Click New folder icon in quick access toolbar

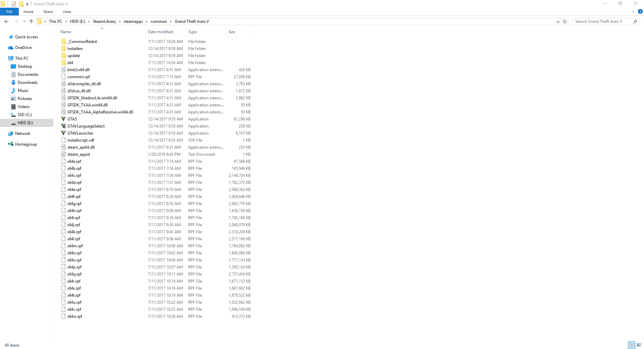click(x=21, y=4)
